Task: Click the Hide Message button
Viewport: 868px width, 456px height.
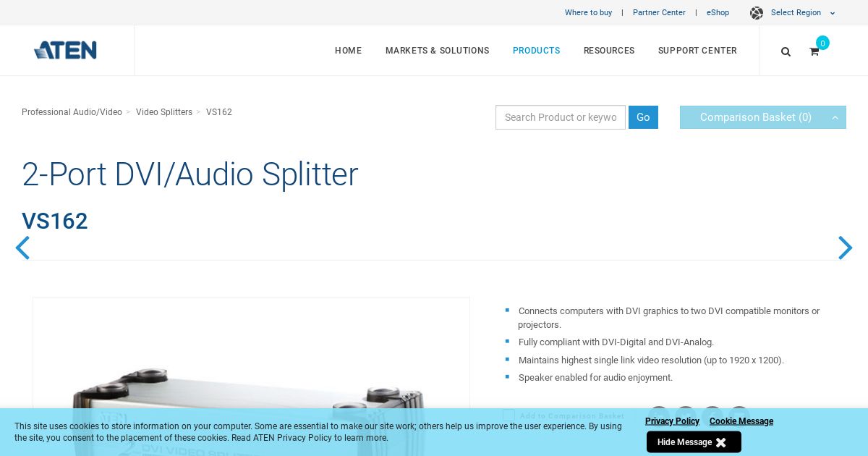Action: (x=694, y=442)
